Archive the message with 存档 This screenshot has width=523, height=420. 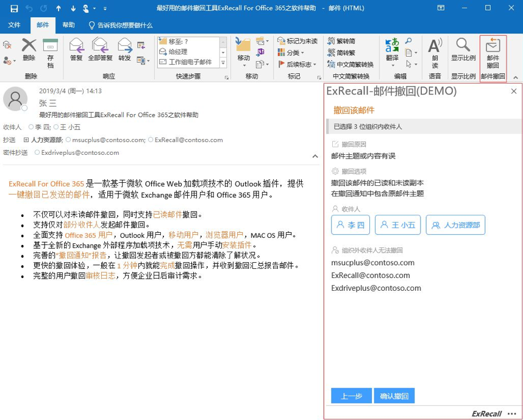tap(51, 53)
